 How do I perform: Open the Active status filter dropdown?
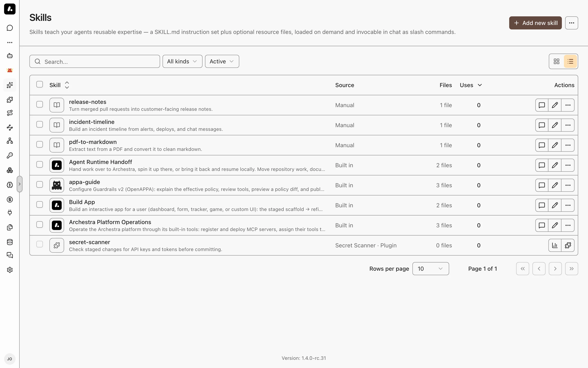coord(222,61)
